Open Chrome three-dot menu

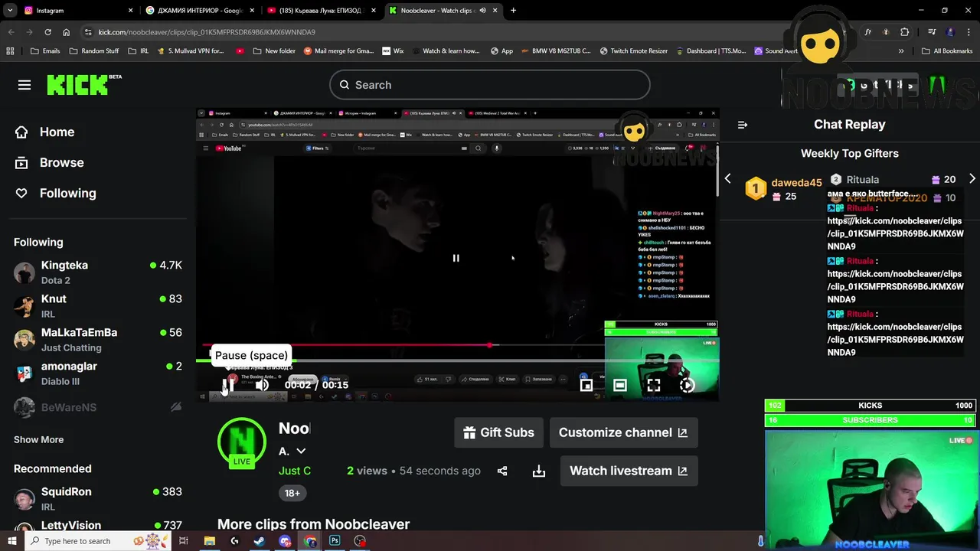click(969, 32)
